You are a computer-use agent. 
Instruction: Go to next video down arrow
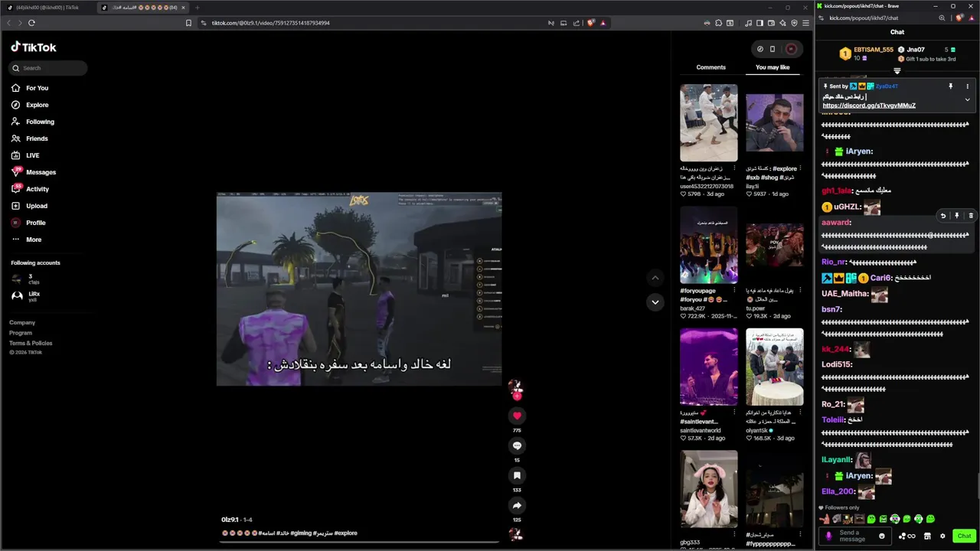click(x=655, y=302)
